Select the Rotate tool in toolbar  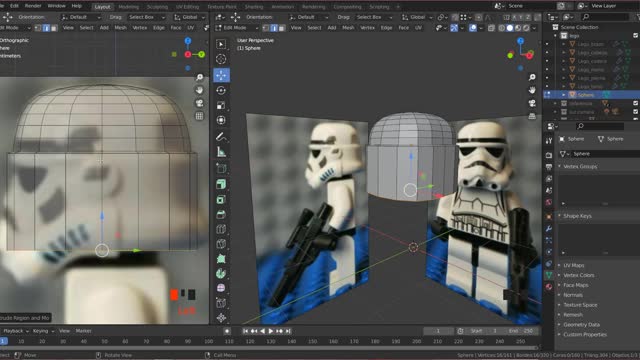pos(221,90)
